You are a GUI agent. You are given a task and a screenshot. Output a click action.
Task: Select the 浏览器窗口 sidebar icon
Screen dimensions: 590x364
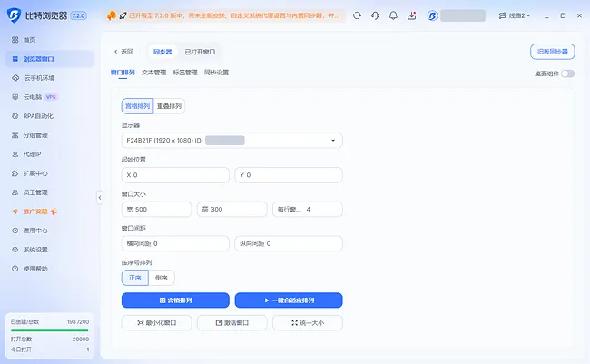click(x=15, y=59)
